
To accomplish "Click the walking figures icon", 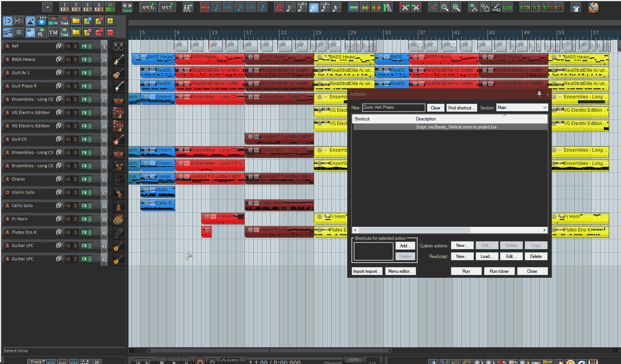I will [188, 7].
